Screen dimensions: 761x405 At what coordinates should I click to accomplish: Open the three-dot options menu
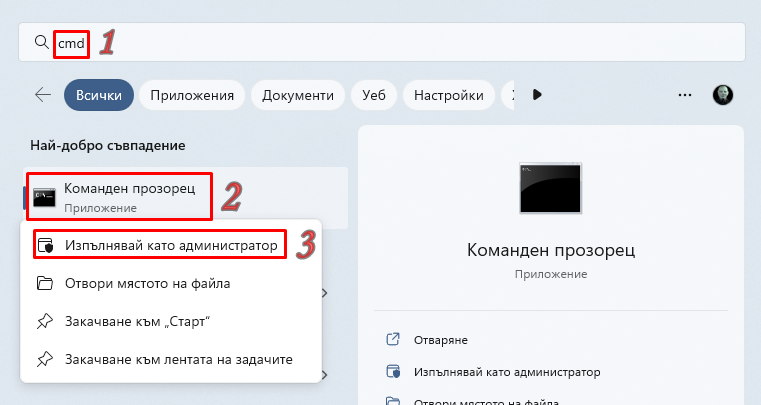click(685, 95)
